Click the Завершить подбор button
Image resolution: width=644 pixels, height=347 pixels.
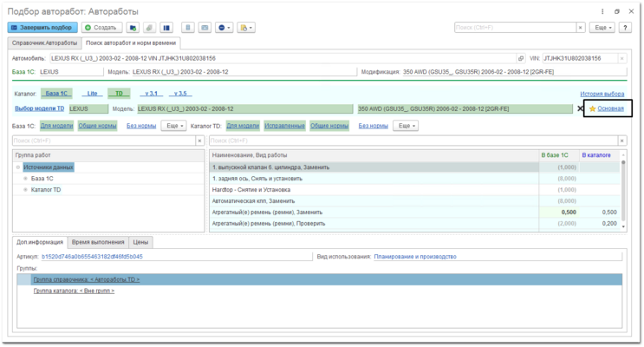point(42,28)
